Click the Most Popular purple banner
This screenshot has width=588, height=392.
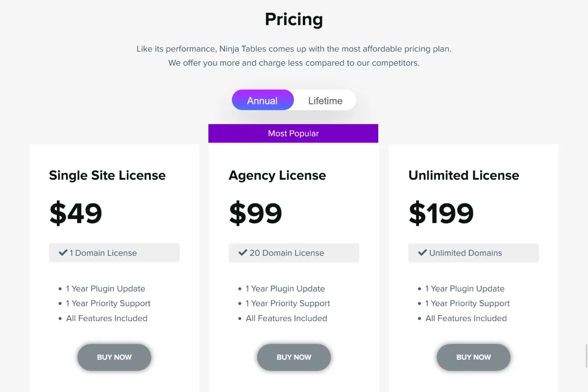tap(293, 133)
